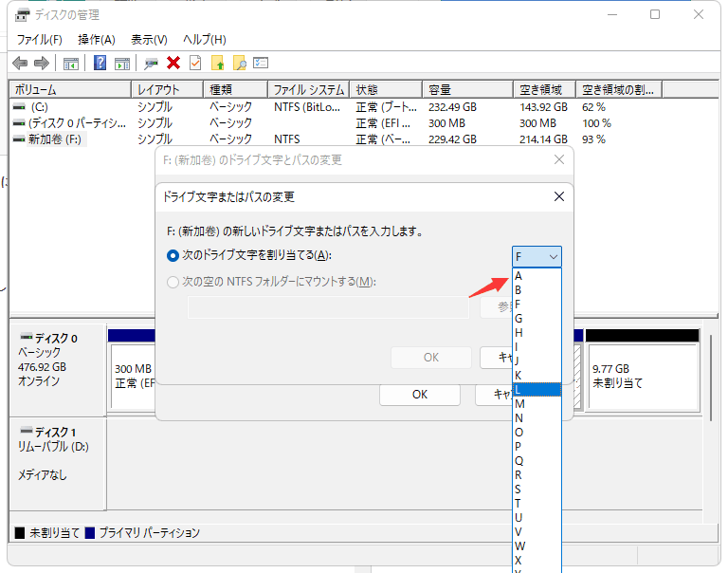728x573 pixels.
Task: Click the (C:) volume drive icon
Action: coord(19,107)
